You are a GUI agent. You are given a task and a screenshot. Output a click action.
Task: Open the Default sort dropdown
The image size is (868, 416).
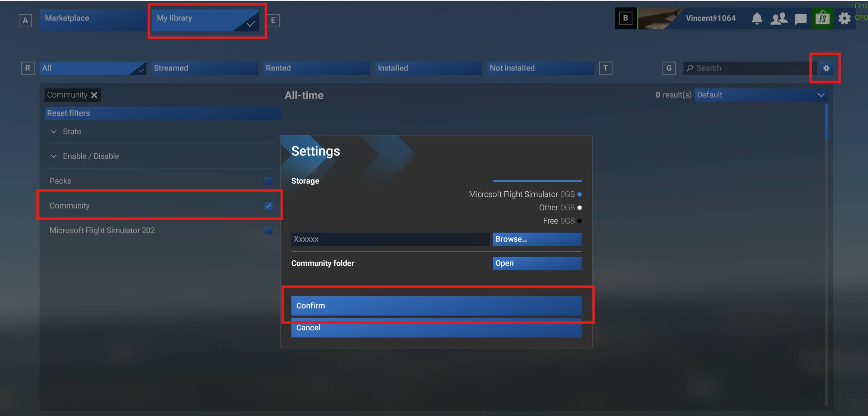(x=760, y=95)
